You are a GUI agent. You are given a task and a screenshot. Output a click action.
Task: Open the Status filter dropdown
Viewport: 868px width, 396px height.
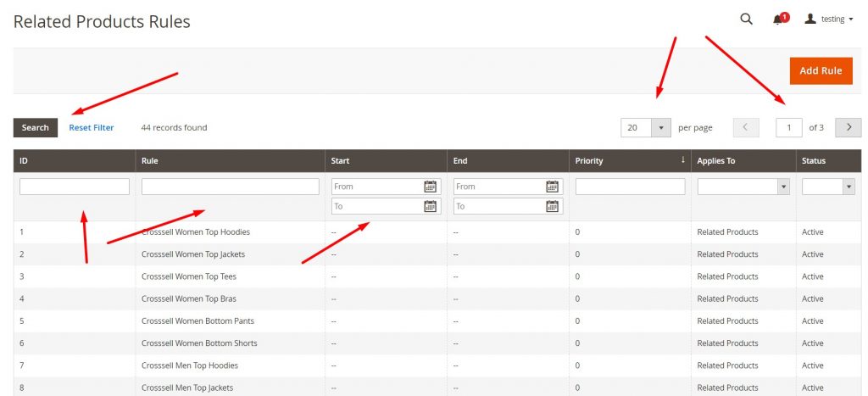tap(827, 187)
